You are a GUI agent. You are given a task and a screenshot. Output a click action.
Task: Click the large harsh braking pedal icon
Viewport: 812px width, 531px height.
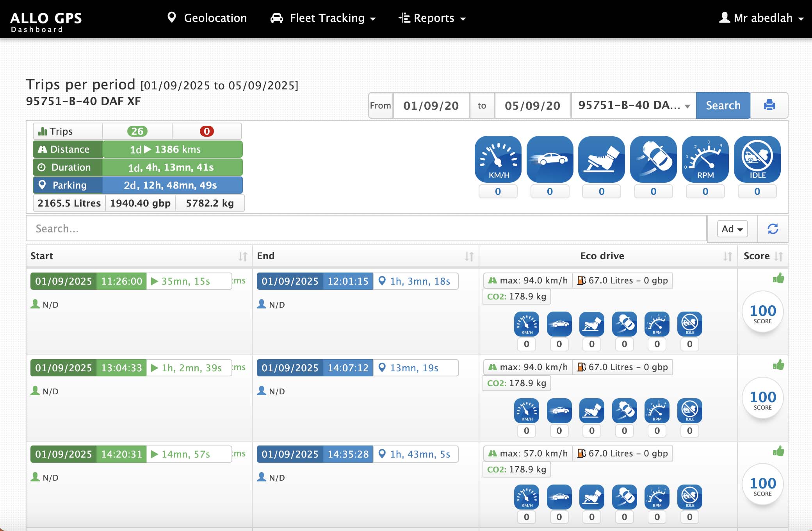[601, 159]
